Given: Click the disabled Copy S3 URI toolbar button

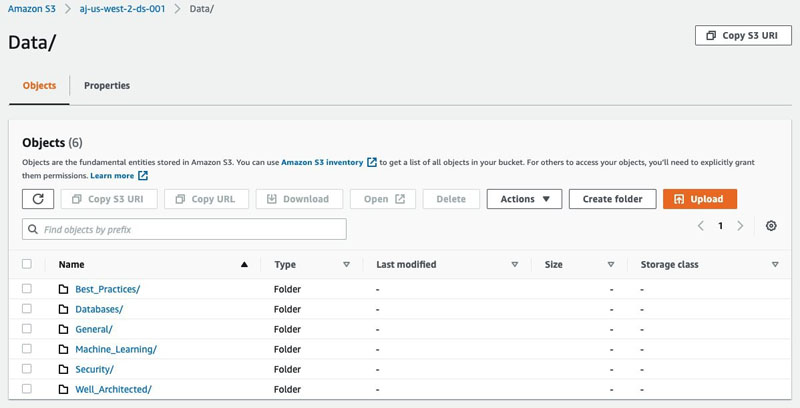Looking at the screenshot, I should (x=109, y=199).
